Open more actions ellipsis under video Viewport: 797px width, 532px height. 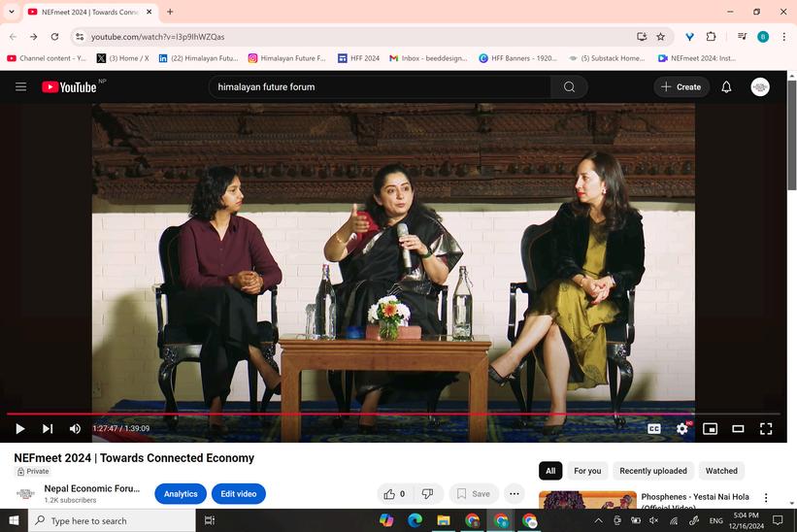(514, 493)
